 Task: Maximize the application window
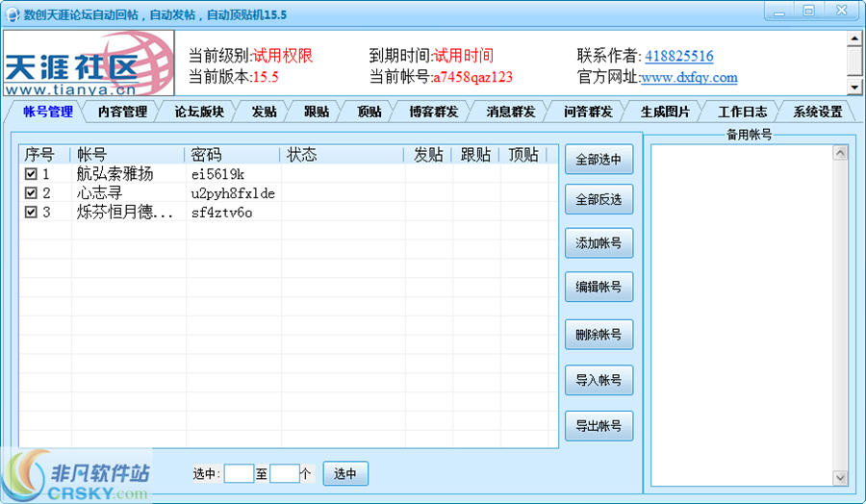(x=808, y=12)
